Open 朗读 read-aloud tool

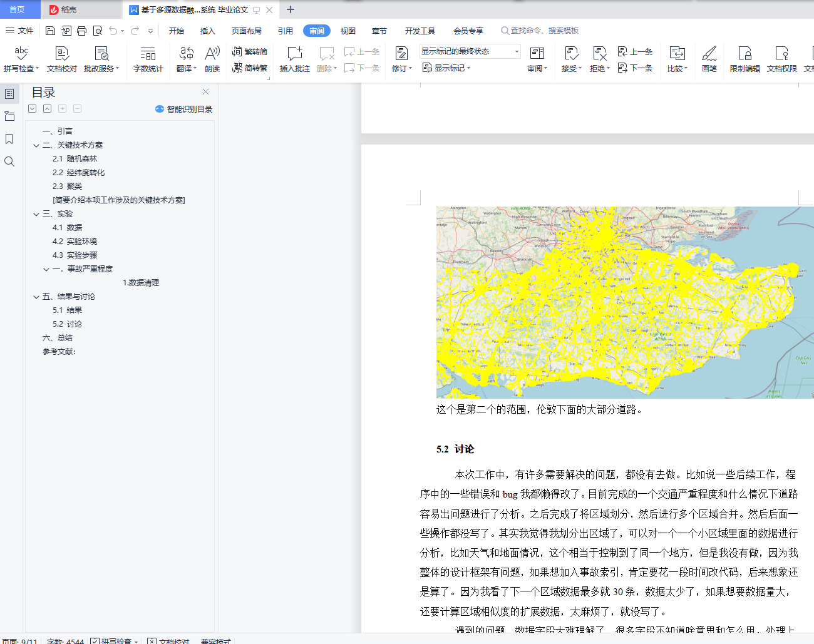(x=212, y=59)
